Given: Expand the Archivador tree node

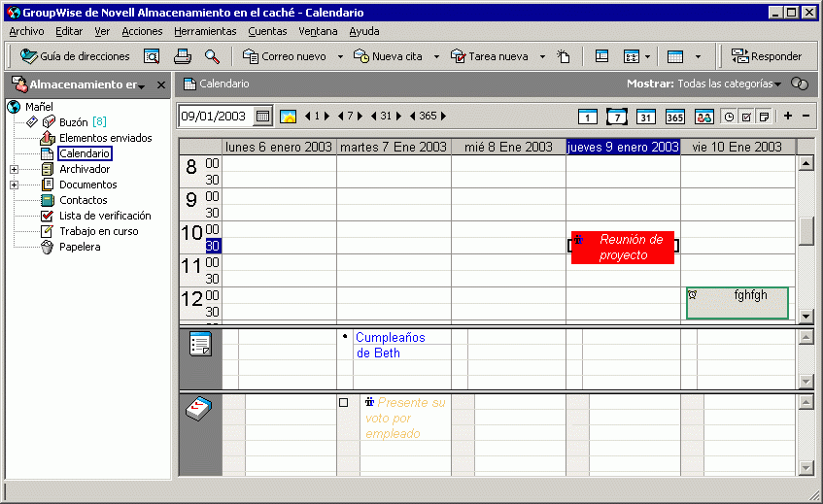Looking at the screenshot, I should click(x=15, y=169).
